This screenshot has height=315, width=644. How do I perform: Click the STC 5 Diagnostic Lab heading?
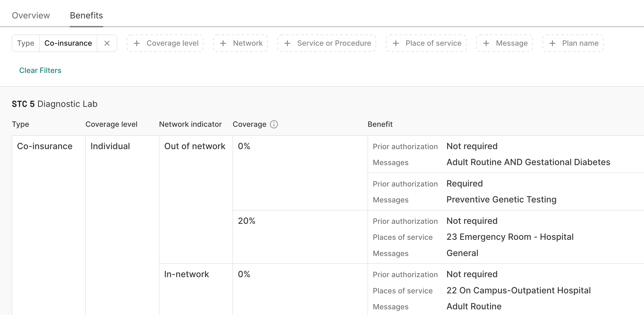[x=54, y=104]
